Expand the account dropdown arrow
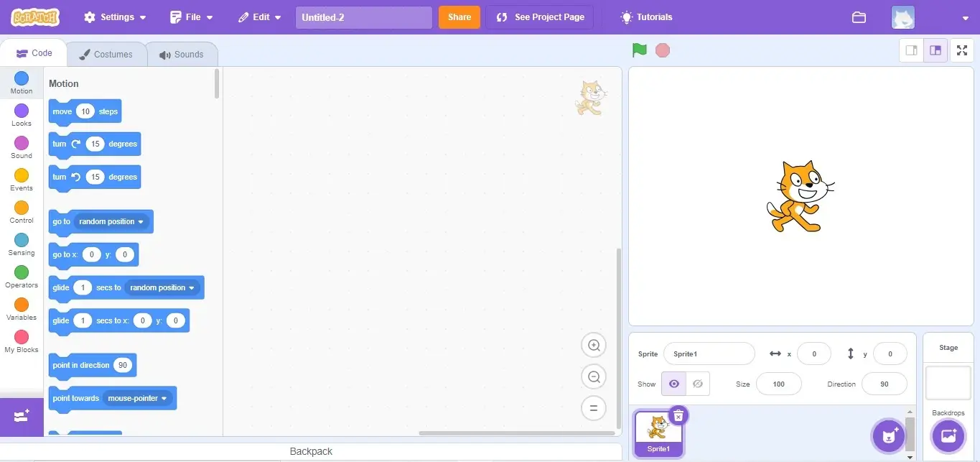The height and width of the screenshot is (462, 980). [x=966, y=18]
